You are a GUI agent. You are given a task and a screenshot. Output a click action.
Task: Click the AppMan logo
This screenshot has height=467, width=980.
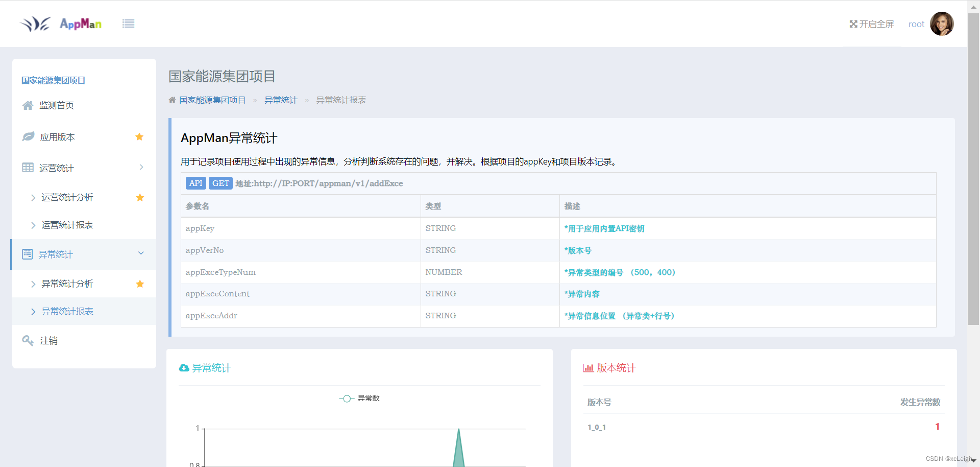tap(60, 24)
